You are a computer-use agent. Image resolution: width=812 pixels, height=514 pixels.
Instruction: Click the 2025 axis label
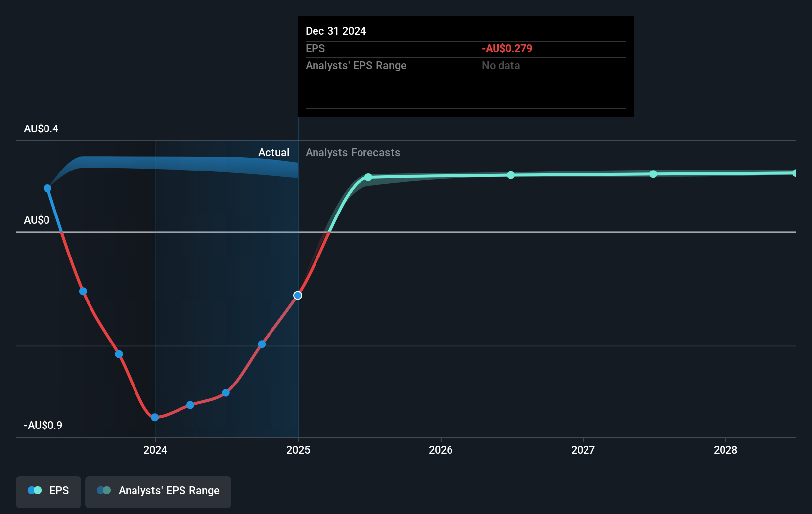pos(297,450)
